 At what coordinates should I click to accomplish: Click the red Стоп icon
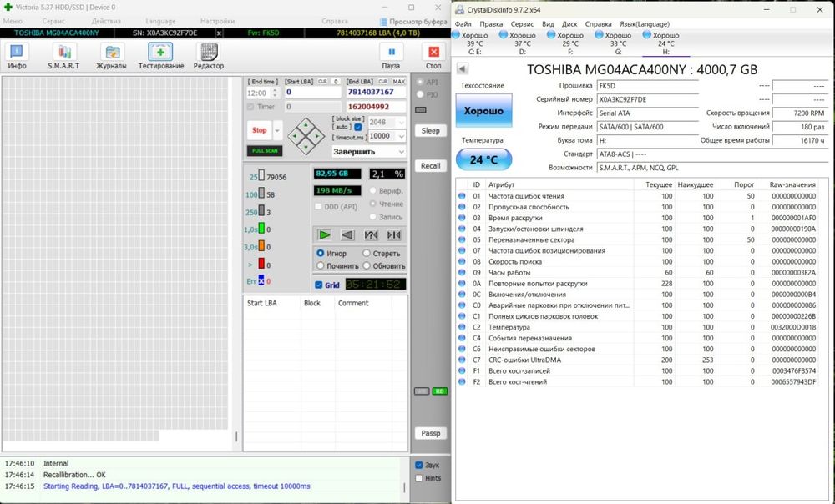tap(433, 56)
